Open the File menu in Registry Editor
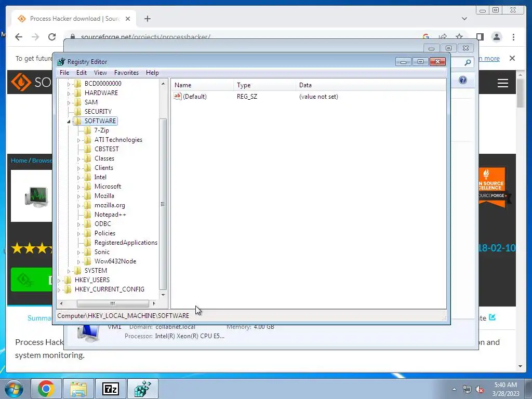Image resolution: width=532 pixels, height=399 pixels. 64,73
